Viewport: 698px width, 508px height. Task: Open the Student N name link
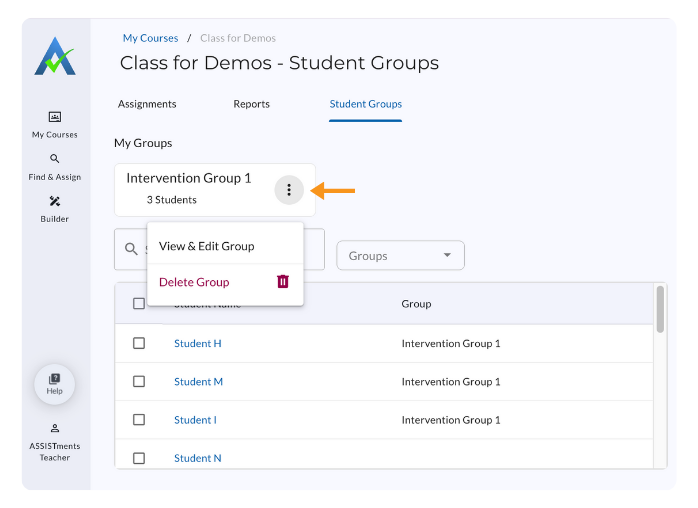[x=198, y=458]
